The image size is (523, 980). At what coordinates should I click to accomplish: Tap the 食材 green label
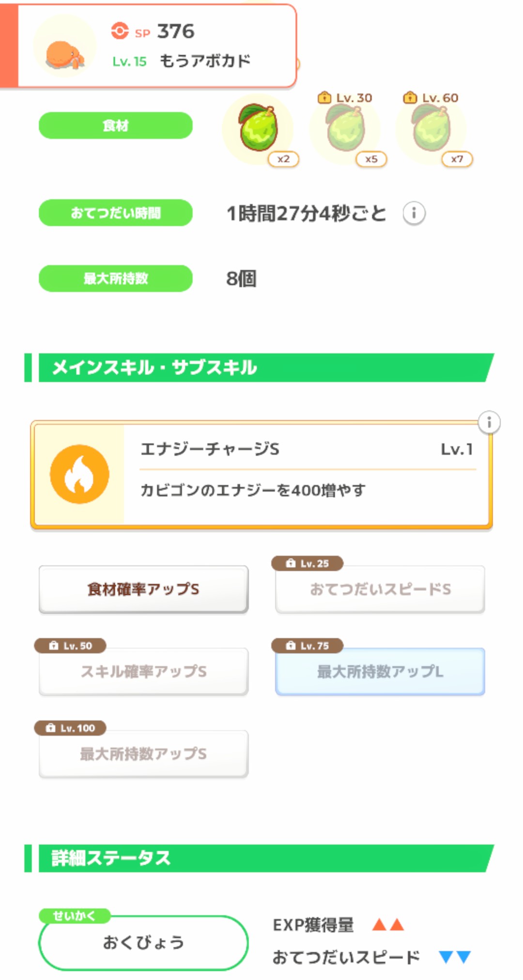[x=116, y=126]
